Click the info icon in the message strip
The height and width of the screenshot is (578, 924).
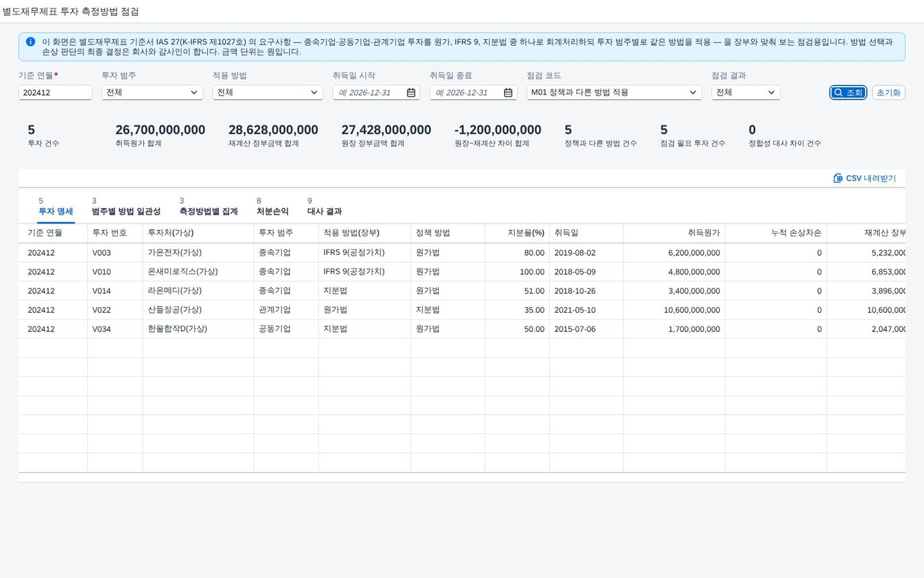pyautogui.click(x=30, y=42)
